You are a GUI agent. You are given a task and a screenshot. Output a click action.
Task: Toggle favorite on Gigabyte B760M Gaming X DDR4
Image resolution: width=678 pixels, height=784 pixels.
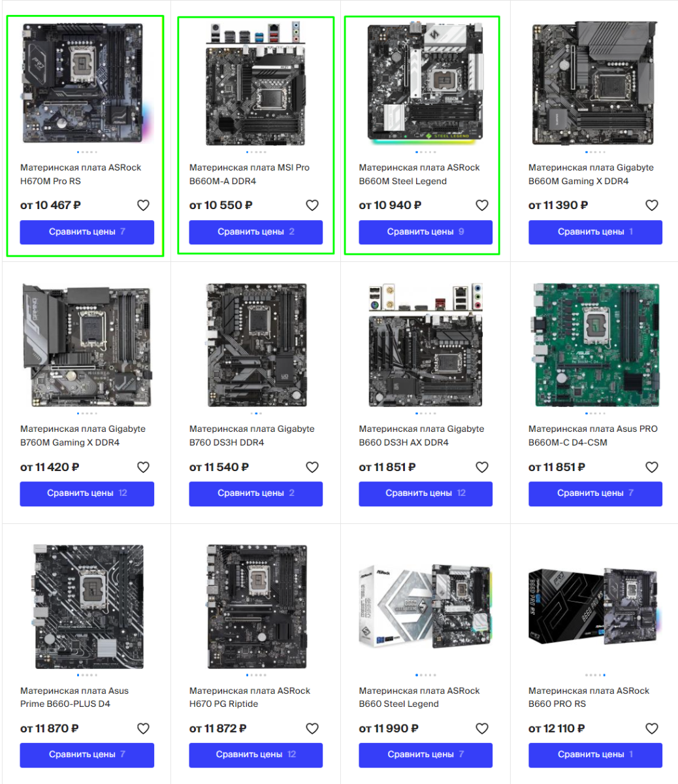pos(143,467)
